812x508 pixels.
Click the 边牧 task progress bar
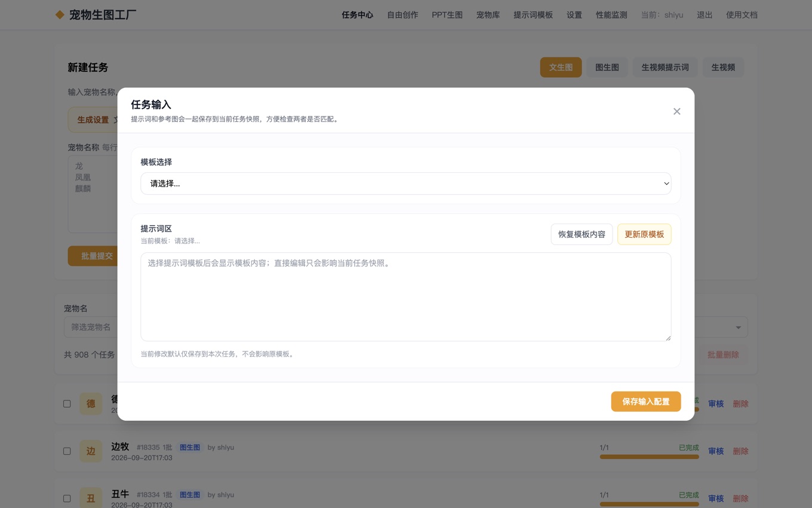(x=649, y=457)
